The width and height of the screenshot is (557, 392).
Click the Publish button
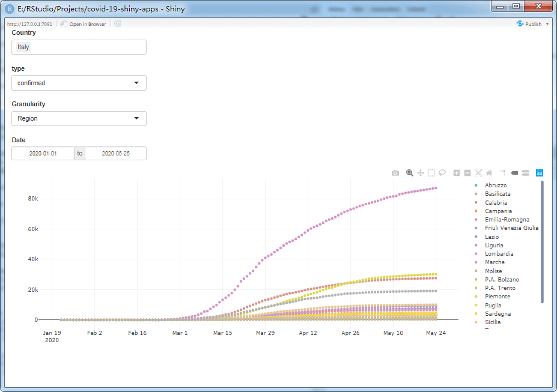(529, 24)
